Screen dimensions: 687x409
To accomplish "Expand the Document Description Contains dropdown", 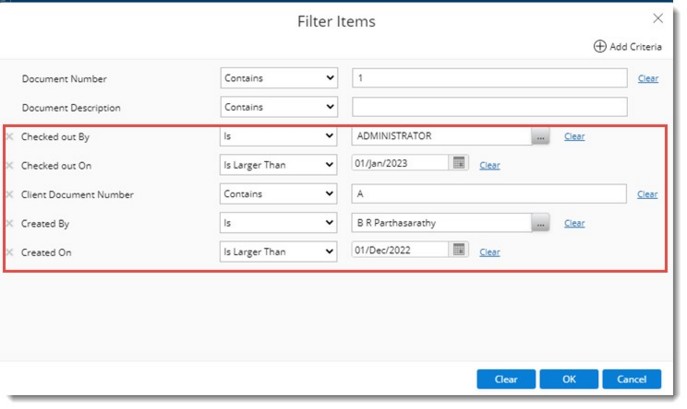I will point(279,107).
